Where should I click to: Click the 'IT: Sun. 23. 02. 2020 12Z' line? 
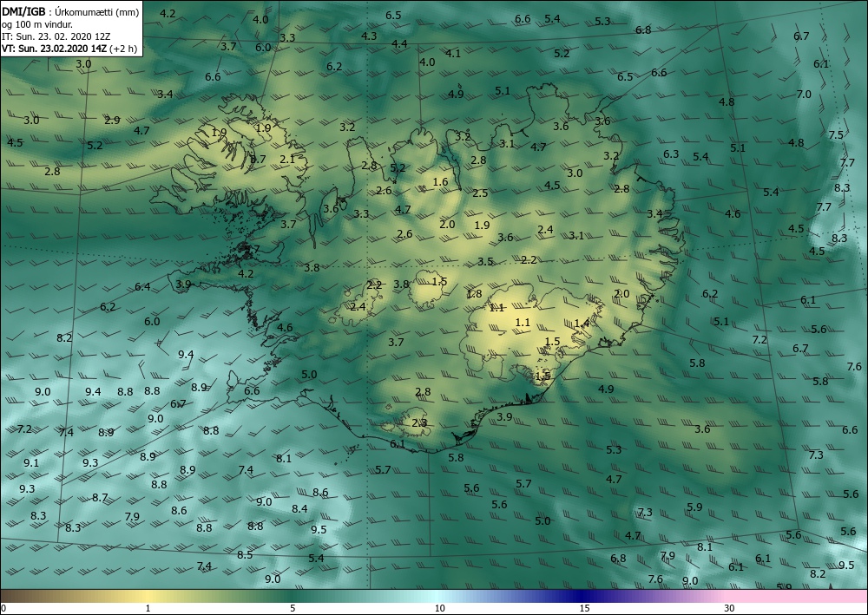[56, 36]
